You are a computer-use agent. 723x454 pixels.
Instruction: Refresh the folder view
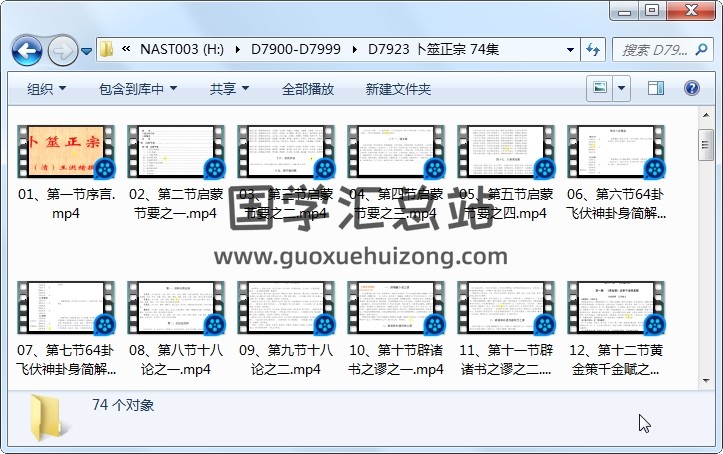click(x=593, y=49)
